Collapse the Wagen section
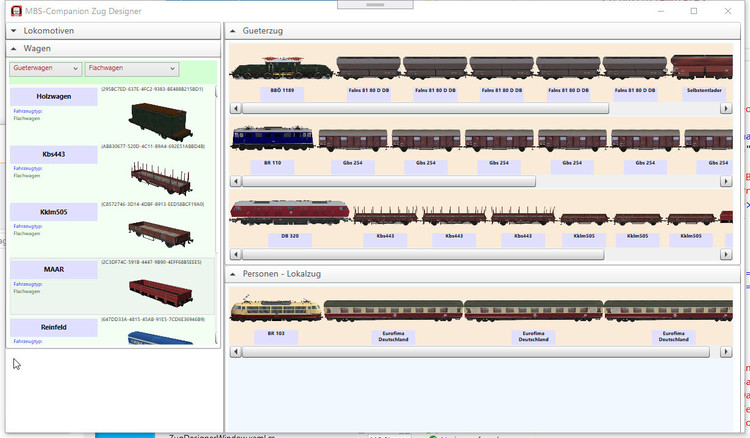The height and width of the screenshot is (438, 750). click(14, 48)
